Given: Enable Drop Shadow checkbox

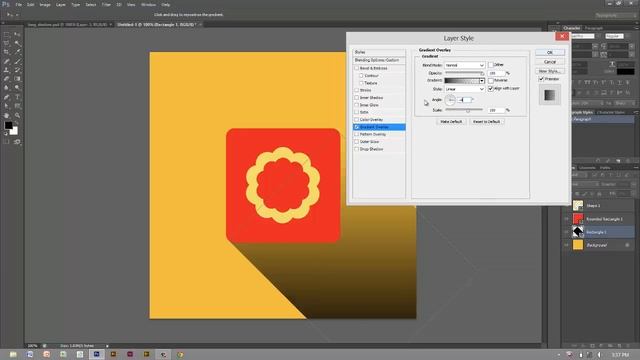Looking at the screenshot, I should (356, 149).
